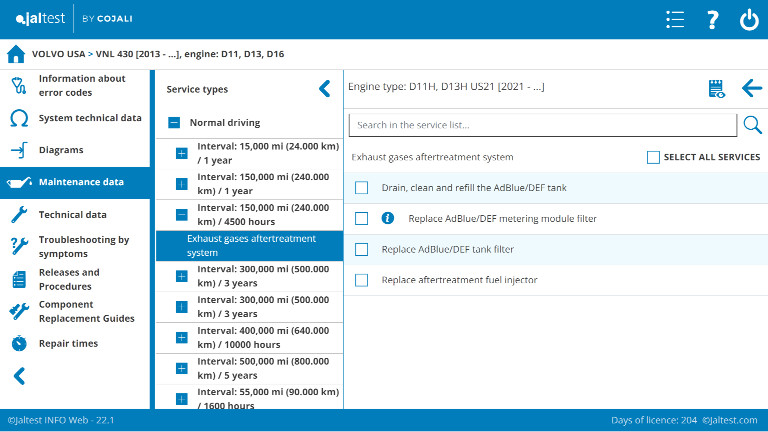768x432 pixels.
Task: Check 'Drain, clean and refill the AdBlue/DEF tank'
Action: 361,187
